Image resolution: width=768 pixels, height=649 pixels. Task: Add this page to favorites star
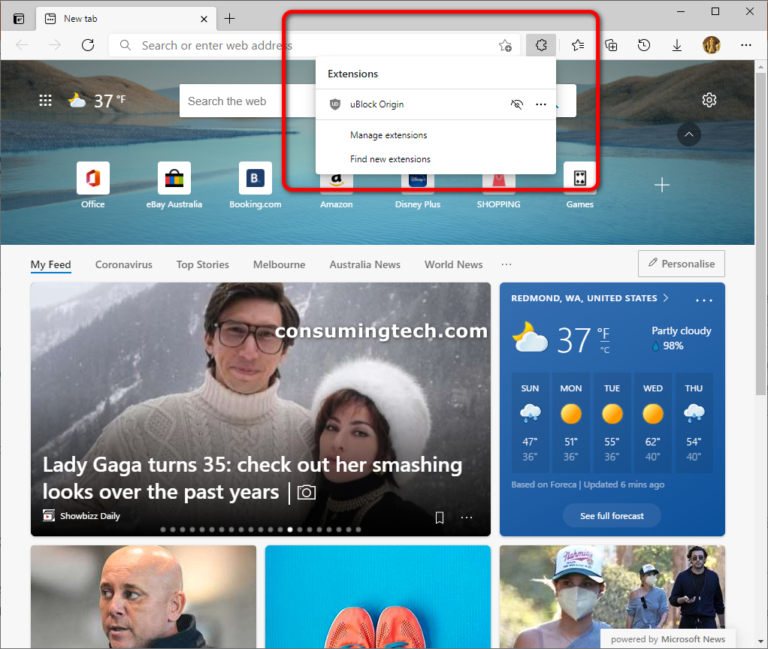coord(505,46)
